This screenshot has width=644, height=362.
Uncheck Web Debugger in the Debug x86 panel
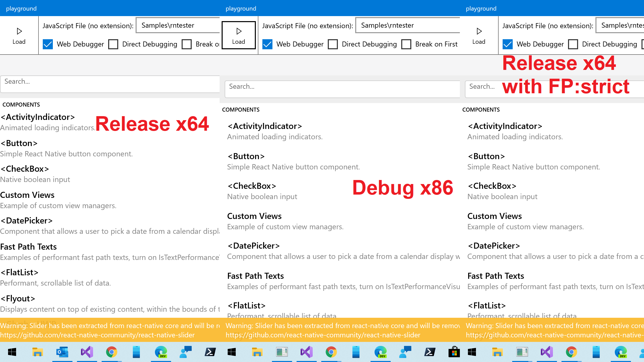coord(267,44)
